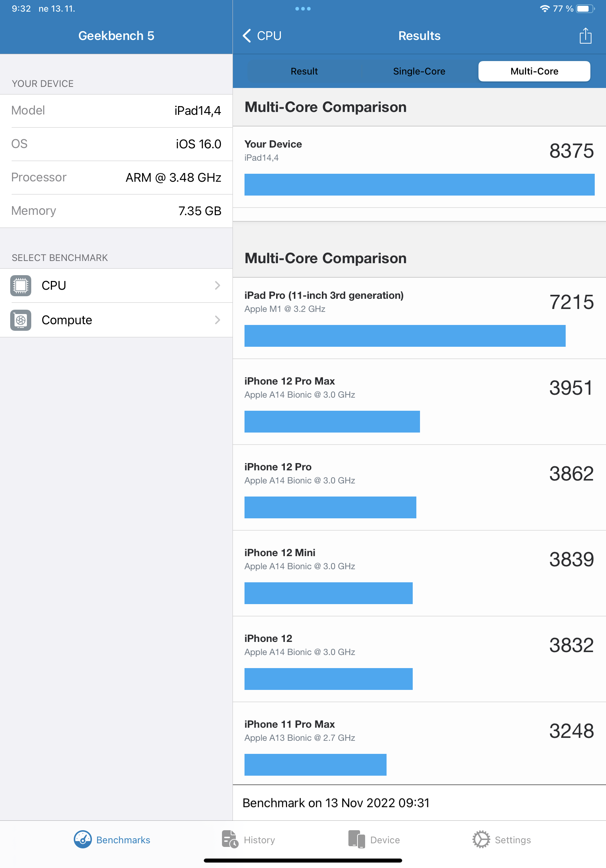Screen dimensions: 606x868
Task: Select the CPU benchmark chip icon
Action: [x=21, y=286]
